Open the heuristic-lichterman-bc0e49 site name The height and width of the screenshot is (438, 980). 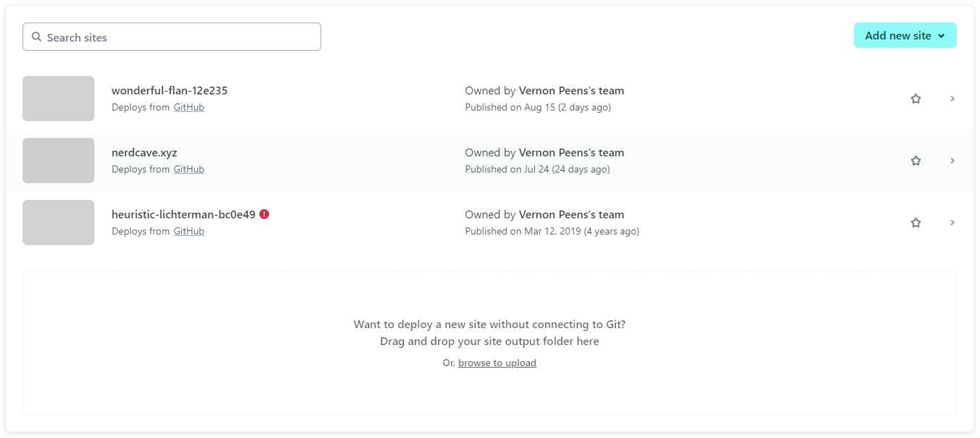click(x=183, y=215)
